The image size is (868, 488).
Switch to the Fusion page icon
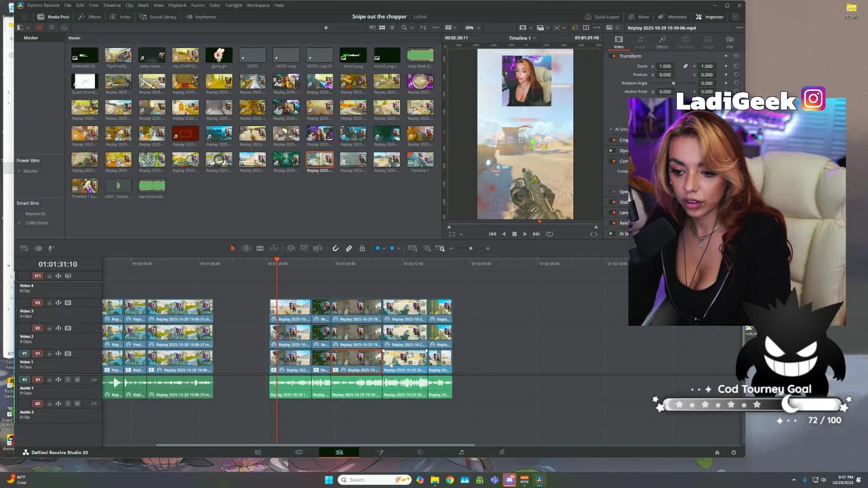click(x=380, y=452)
